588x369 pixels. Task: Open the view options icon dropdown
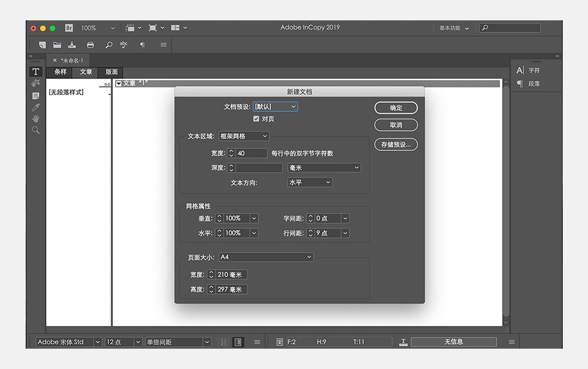click(x=133, y=28)
